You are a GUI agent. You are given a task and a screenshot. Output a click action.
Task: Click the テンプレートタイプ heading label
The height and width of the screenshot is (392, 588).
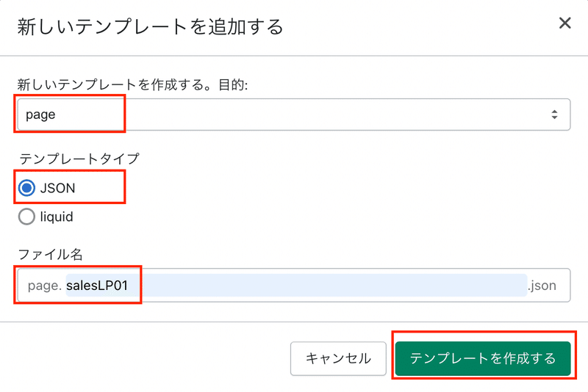[79, 159]
